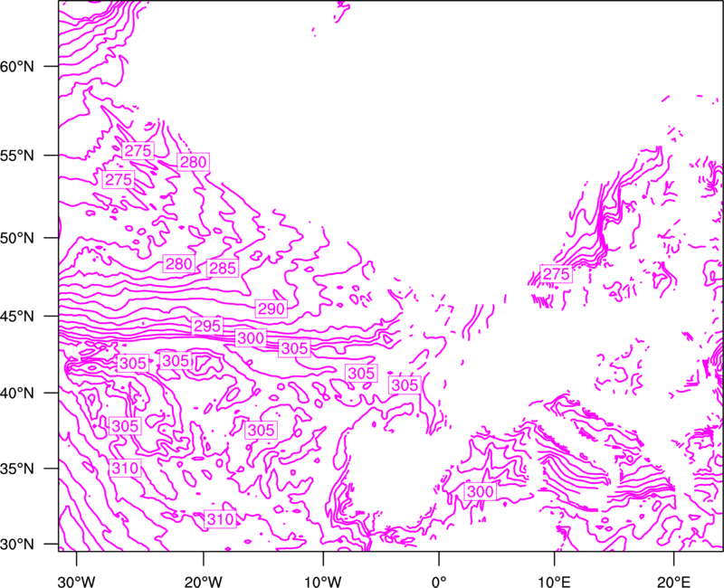Click the 30°N latitude axis label
Screen dimensions: 724x588
click(x=17, y=545)
